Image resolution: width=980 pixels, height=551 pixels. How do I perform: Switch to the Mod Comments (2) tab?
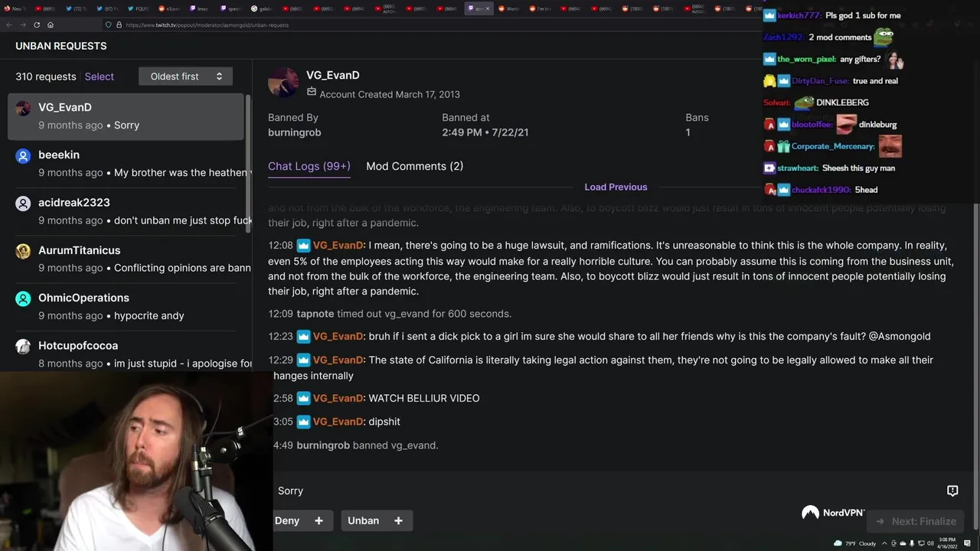(x=414, y=166)
